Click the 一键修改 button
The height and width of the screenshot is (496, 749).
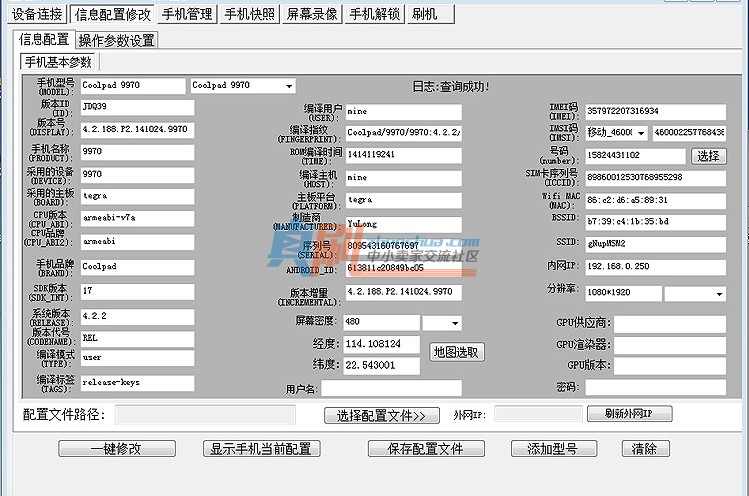[117, 449]
